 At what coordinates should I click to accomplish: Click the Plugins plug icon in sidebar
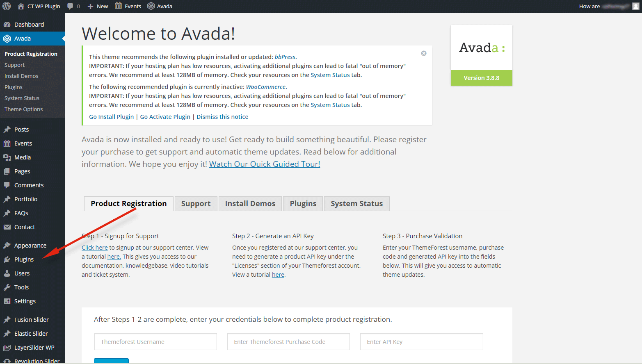tap(7, 259)
